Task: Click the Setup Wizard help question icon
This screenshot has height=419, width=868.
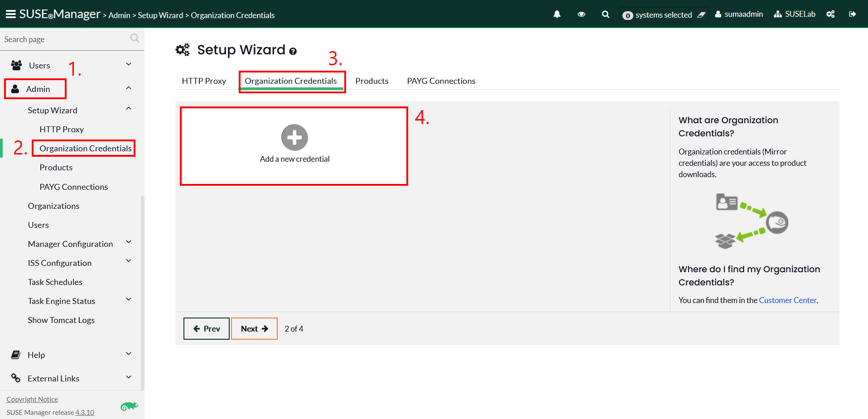Action: pos(293,51)
